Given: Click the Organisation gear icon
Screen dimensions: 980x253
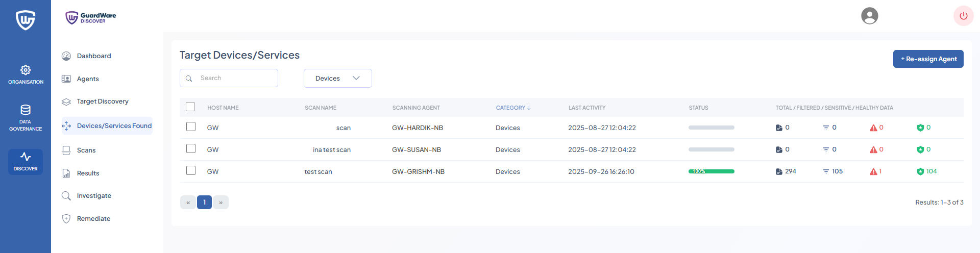Looking at the screenshot, I should click(x=26, y=70).
